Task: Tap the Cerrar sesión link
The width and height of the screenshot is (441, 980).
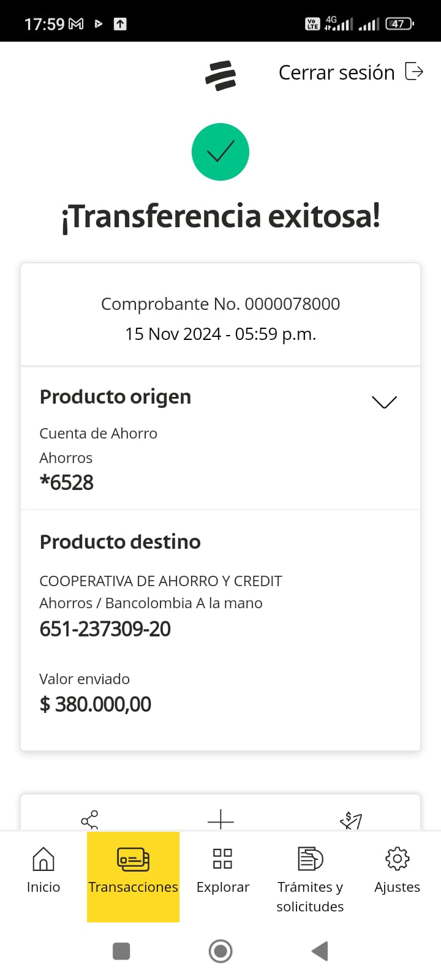Action: click(336, 72)
